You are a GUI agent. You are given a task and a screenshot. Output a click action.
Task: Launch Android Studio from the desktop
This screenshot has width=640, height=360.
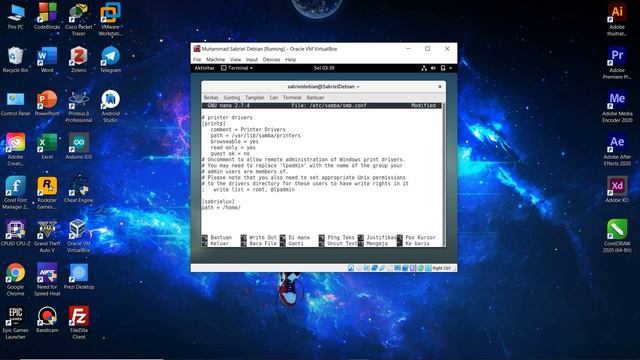pyautogui.click(x=110, y=106)
